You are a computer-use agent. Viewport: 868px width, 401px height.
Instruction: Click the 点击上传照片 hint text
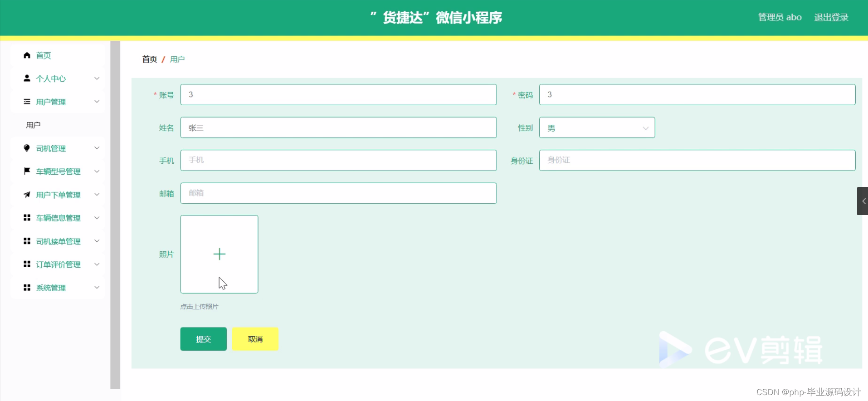(199, 307)
